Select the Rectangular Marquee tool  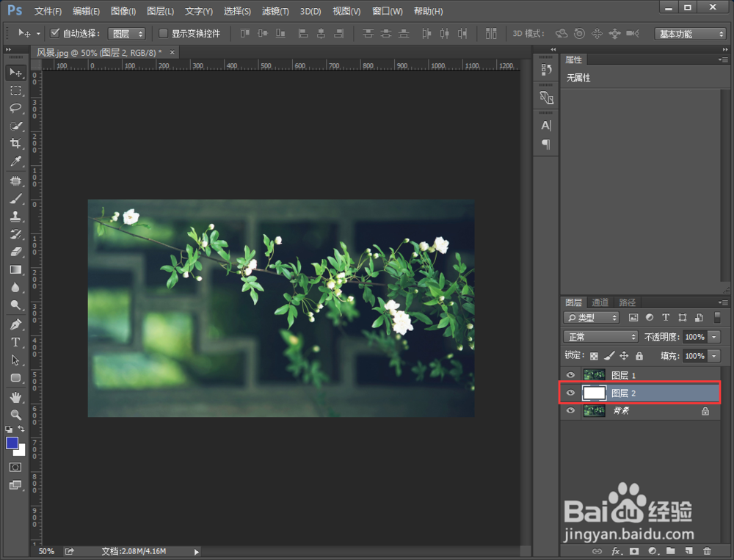tap(15, 90)
